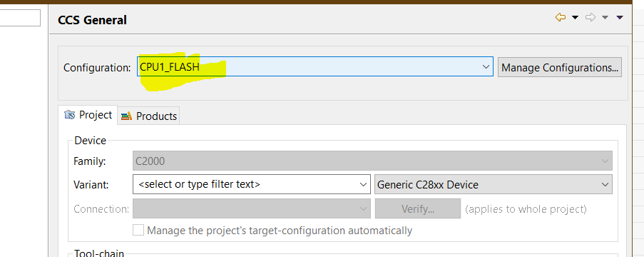Click the Products tab books icon
Screen dimensions: 644x257
126,116
